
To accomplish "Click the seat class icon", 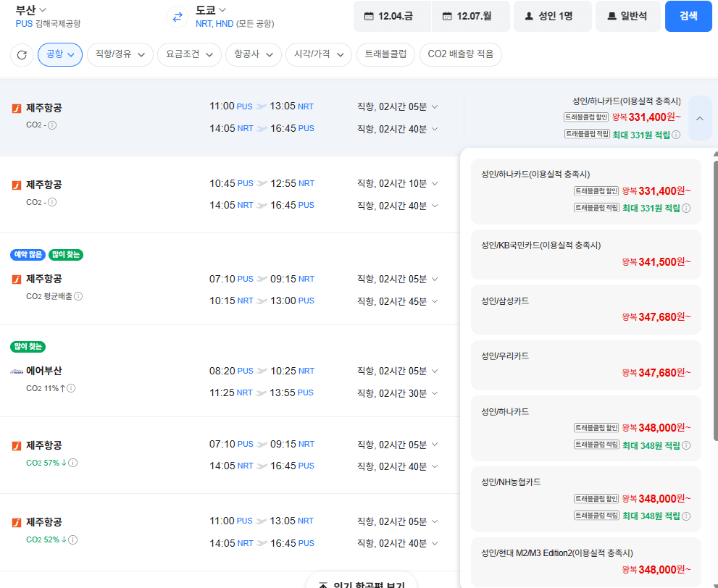I will tap(611, 17).
